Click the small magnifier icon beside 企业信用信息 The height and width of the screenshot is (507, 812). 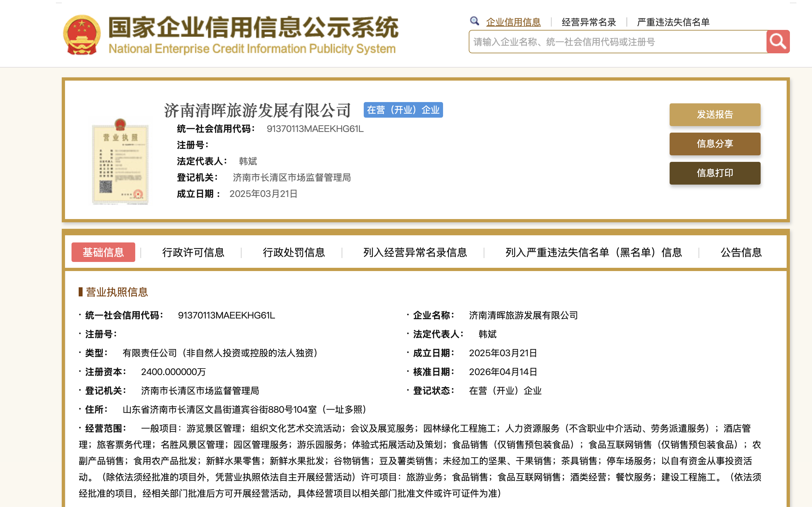[474, 21]
